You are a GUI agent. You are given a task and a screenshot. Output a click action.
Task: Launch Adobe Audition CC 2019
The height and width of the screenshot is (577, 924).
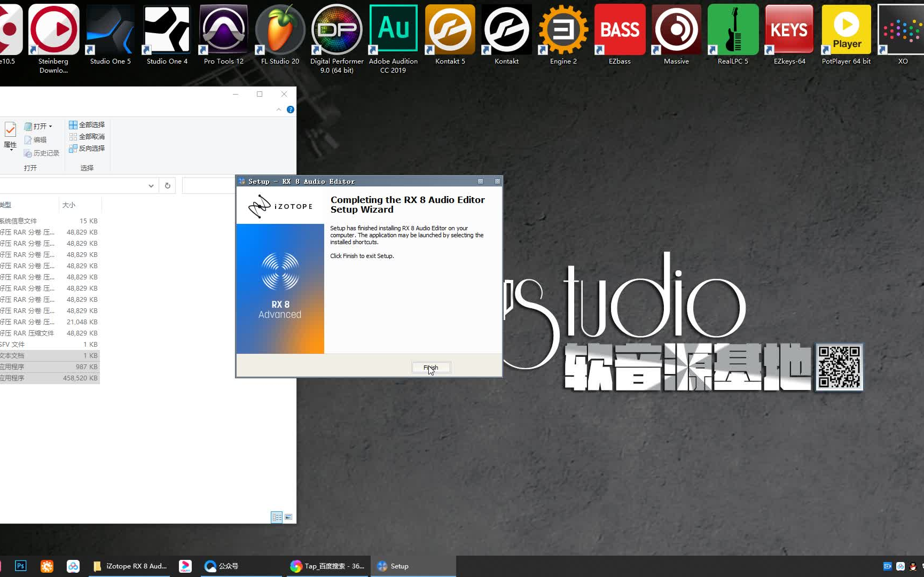393,29
